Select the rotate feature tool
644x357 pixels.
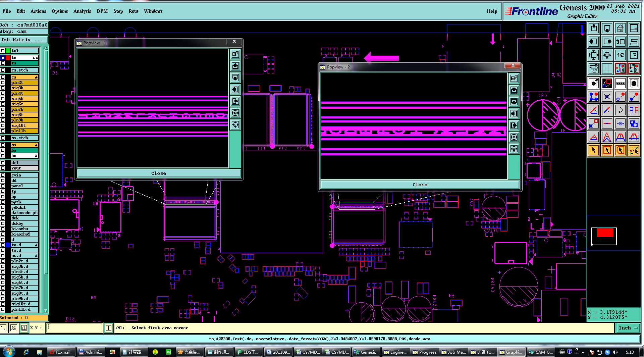pyautogui.click(x=621, y=110)
